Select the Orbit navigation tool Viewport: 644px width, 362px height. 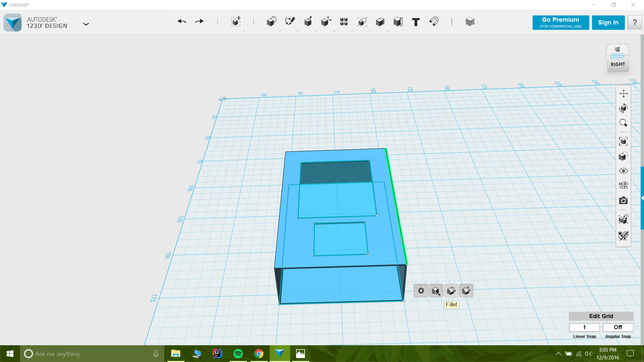[x=624, y=108]
